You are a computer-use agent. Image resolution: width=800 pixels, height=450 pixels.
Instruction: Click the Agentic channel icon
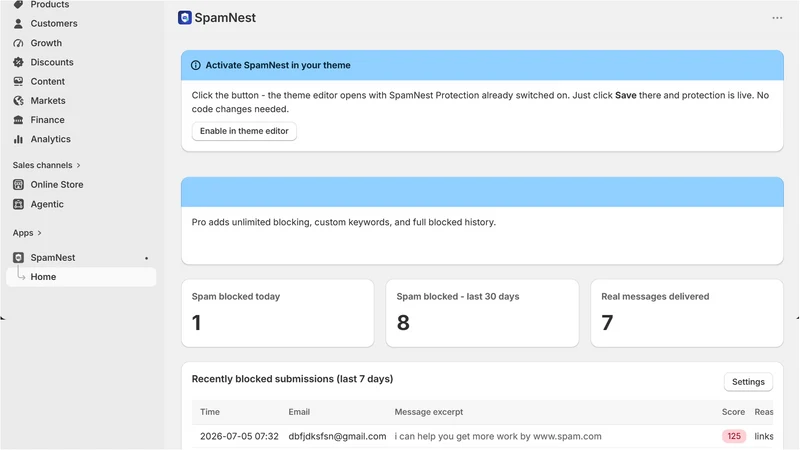point(18,204)
